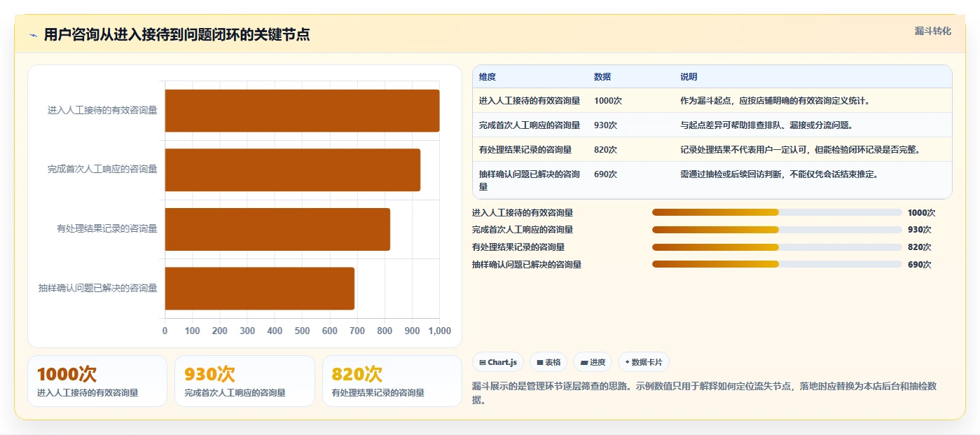Click progress list label 抽样确认问题已解决的咨询量
The image size is (980, 435).
[527, 265]
